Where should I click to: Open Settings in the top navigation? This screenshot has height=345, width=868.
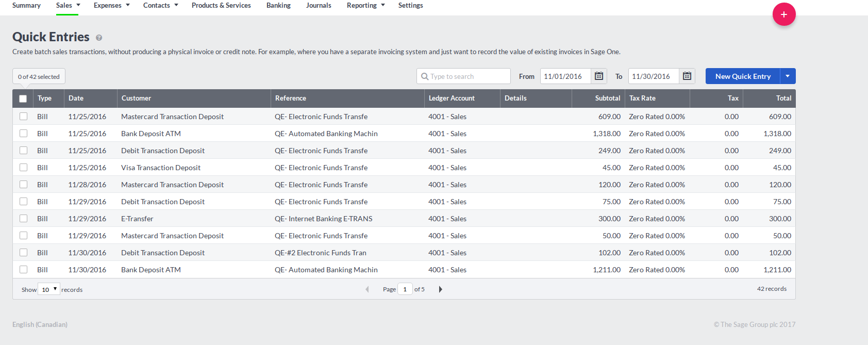click(x=410, y=5)
